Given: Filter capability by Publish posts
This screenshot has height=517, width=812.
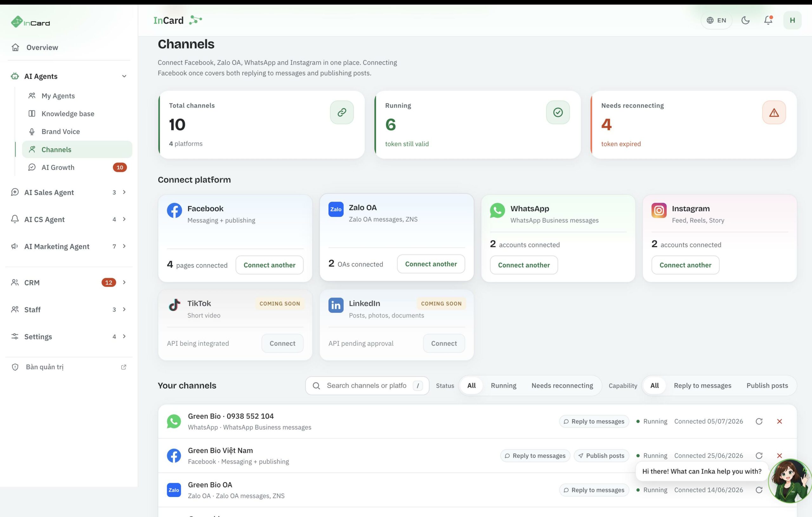Looking at the screenshot, I should (767, 385).
